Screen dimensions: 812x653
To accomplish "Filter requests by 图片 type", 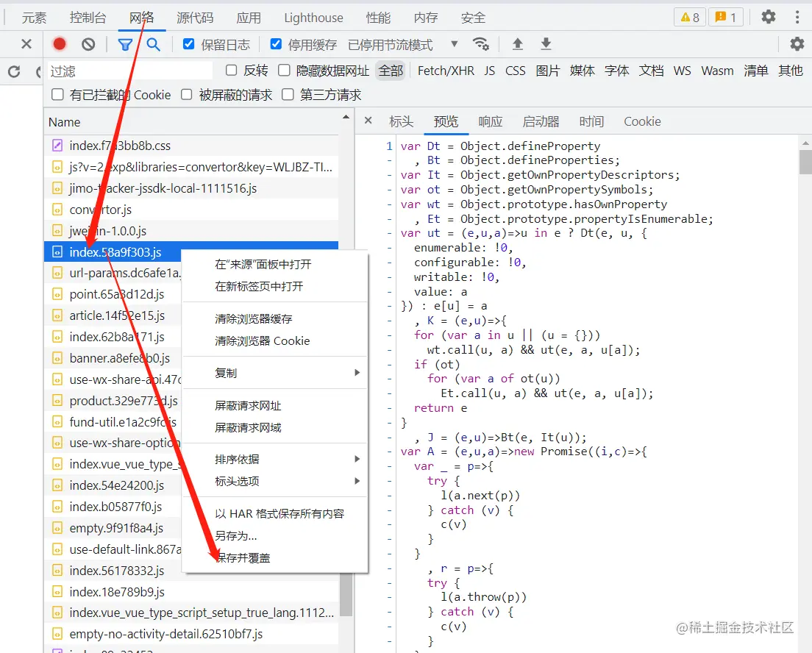I will 548,71.
